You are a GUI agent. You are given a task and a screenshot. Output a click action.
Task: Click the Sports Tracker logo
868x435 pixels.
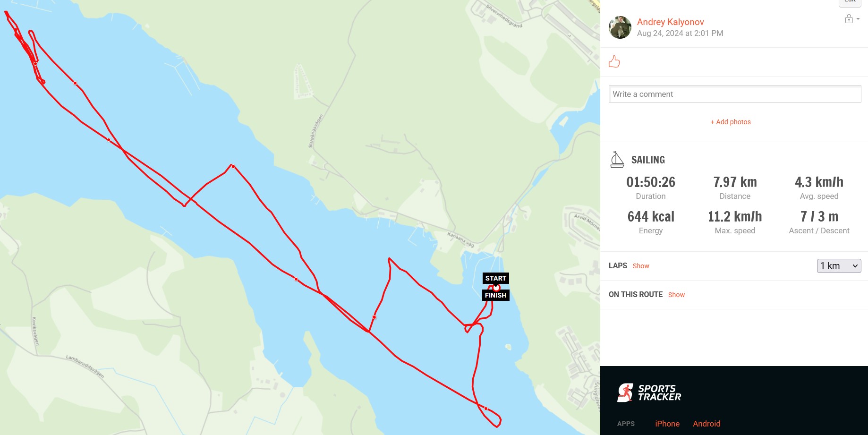pyautogui.click(x=649, y=392)
